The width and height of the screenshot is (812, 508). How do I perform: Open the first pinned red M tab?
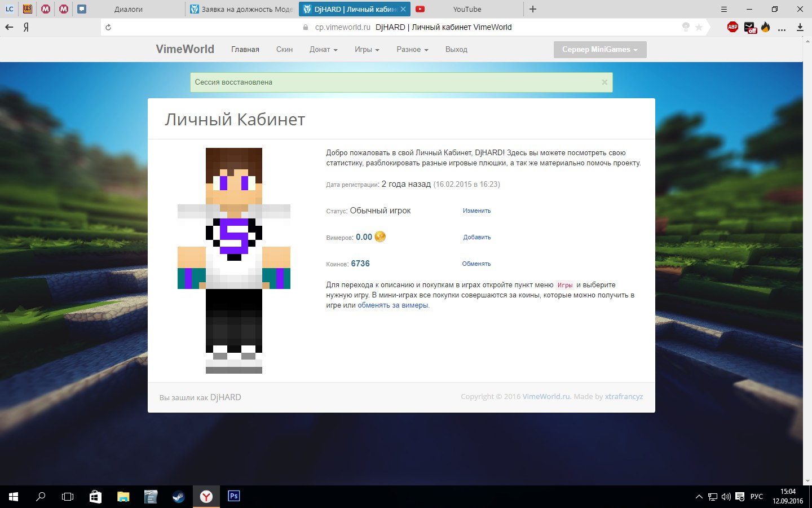coord(46,9)
